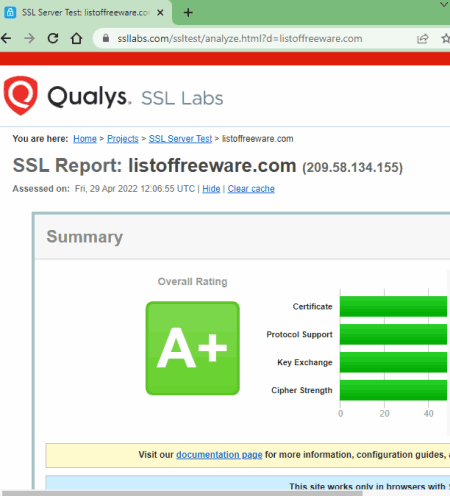This screenshot has width=450, height=496.
Task: Click the 'Certificate' chart label
Action: point(313,306)
